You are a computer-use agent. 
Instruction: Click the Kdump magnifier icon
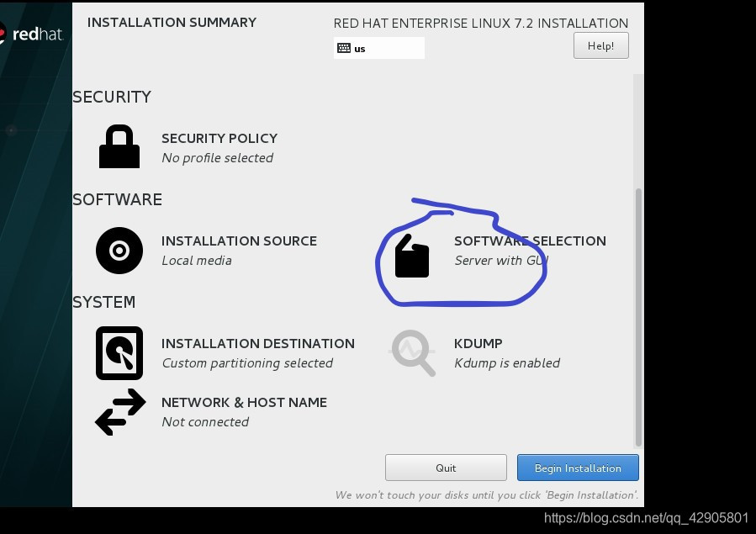coord(412,353)
